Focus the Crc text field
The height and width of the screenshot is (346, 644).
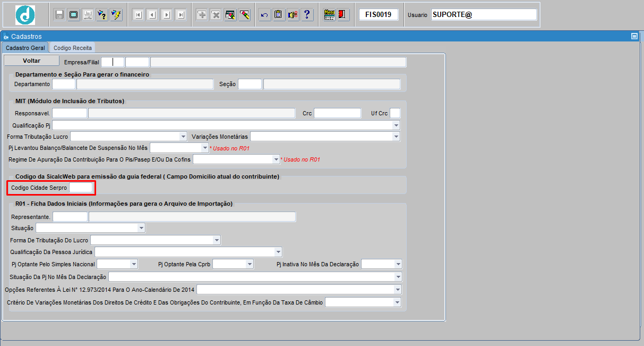[337, 113]
